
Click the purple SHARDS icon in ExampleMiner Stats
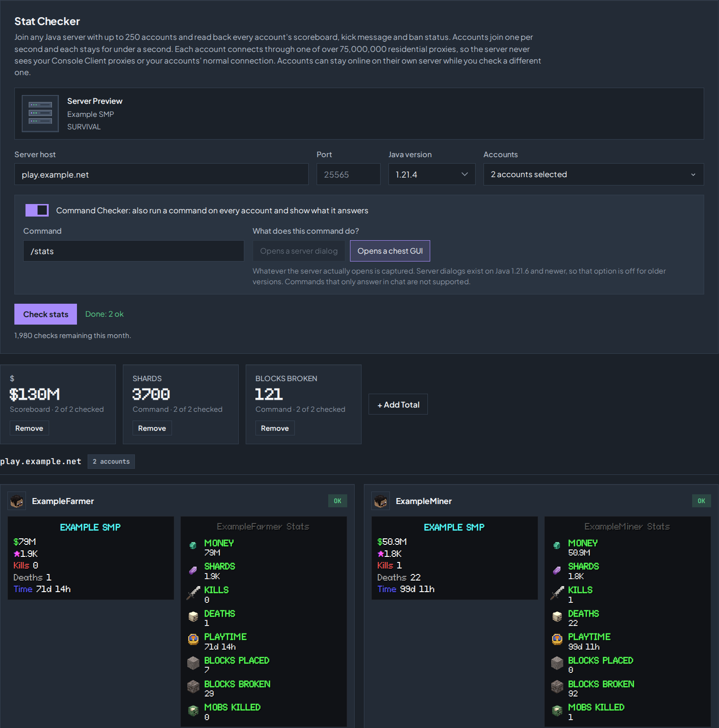[557, 570]
